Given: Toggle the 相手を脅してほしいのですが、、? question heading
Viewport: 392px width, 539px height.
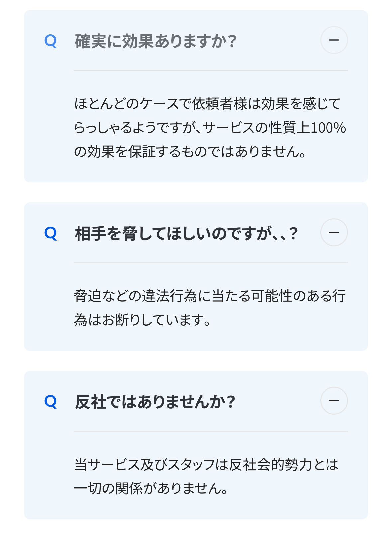Looking at the screenshot, I should [187, 234].
